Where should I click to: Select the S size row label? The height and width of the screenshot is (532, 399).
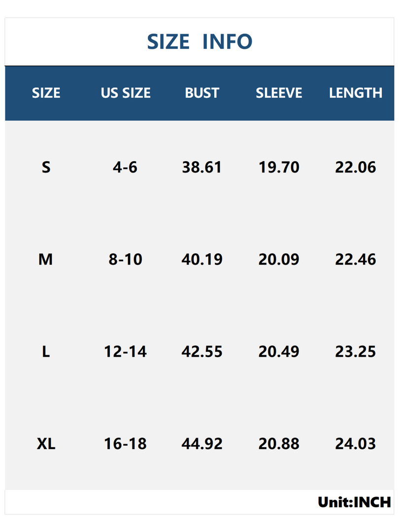tap(46, 167)
